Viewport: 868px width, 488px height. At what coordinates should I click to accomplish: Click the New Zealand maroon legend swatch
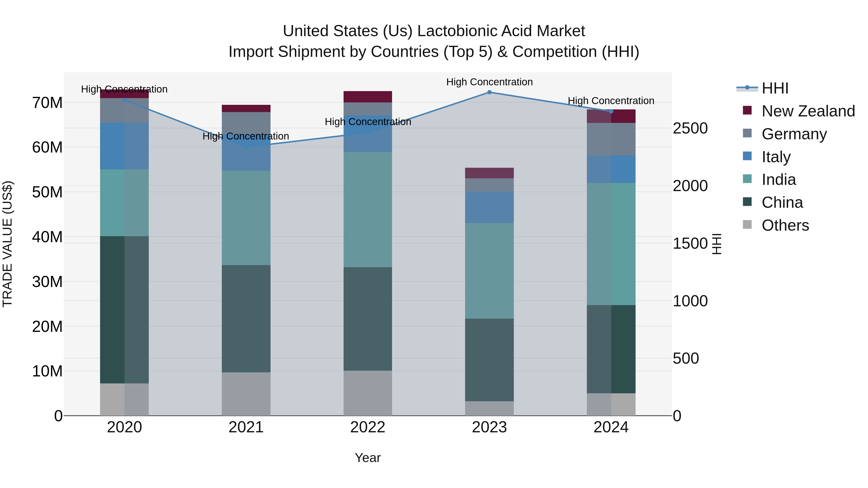click(747, 110)
